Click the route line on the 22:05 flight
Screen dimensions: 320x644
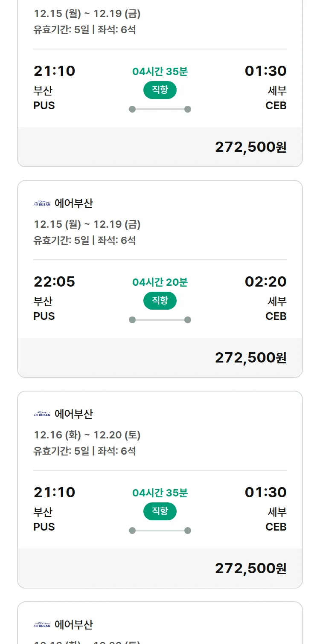tap(160, 320)
